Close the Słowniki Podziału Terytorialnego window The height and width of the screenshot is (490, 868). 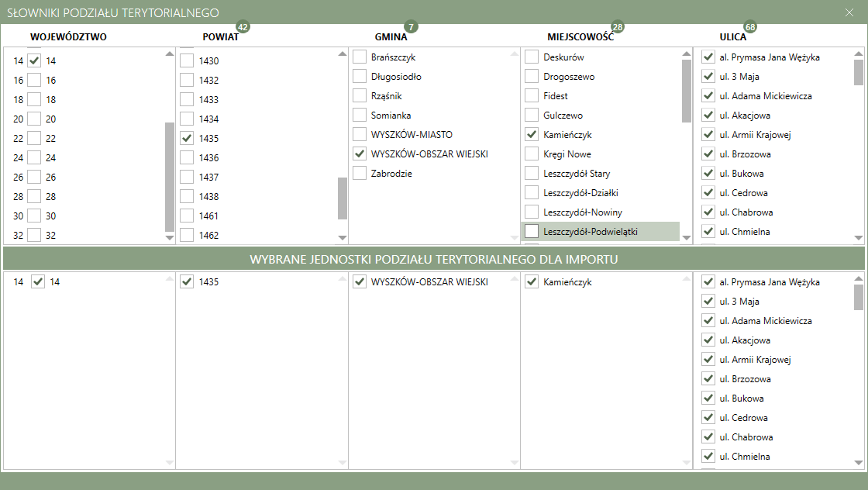pos(849,12)
